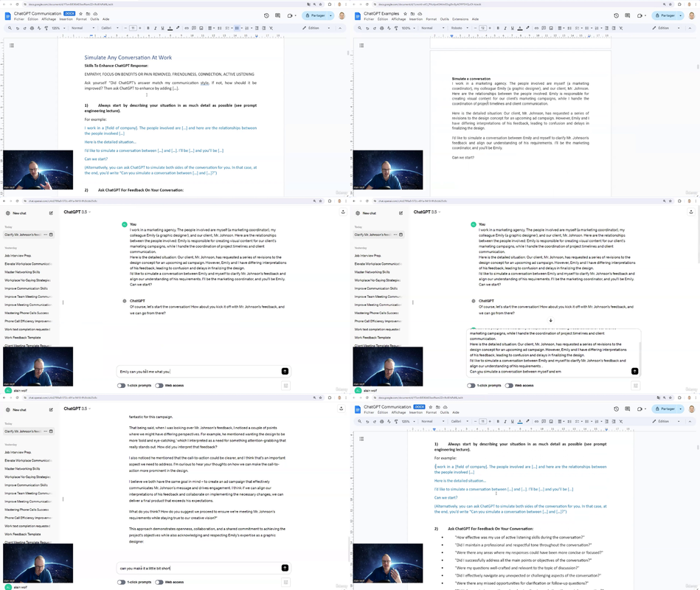The width and height of the screenshot is (700, 590).
Task: Open version history in the ChatGPT Examples document
Action: pos(616,15)
